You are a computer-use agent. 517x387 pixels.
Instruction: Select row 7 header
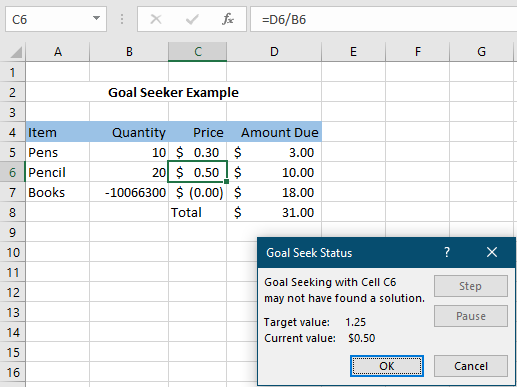13,192
